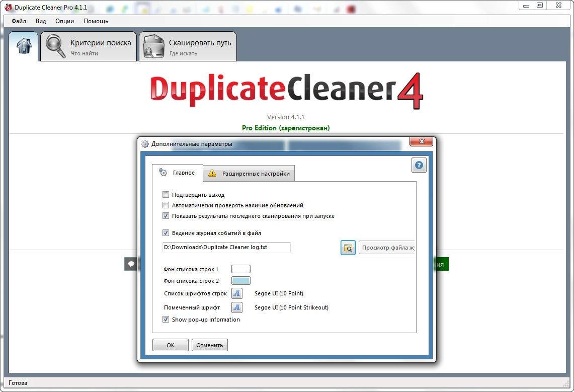Open Сканировать путь tab
Image resolution: width=574 pixels, height=392 pixels.
[188, 46]
